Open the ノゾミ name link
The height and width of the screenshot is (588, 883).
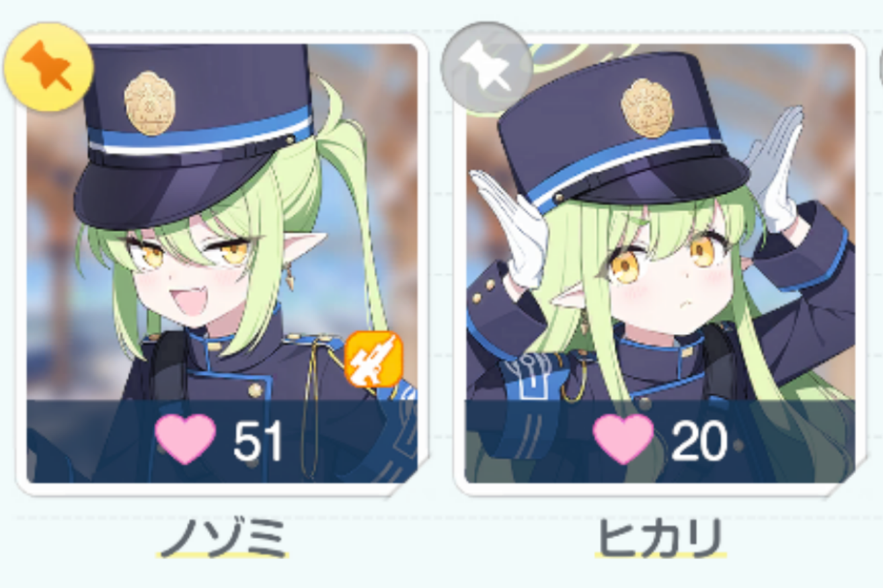pyautogui.click(x=223, y=538)
